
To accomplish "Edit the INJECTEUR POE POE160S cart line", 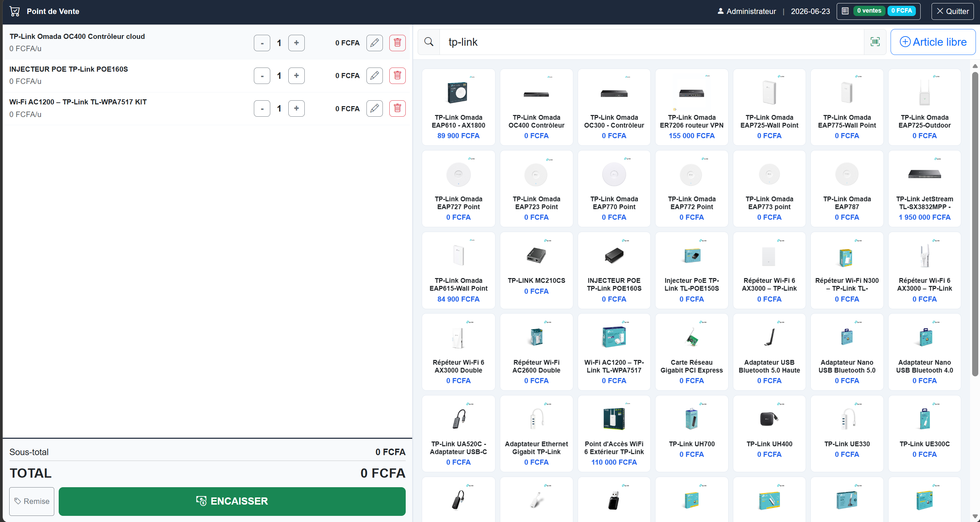I will [x=374, y=75].
